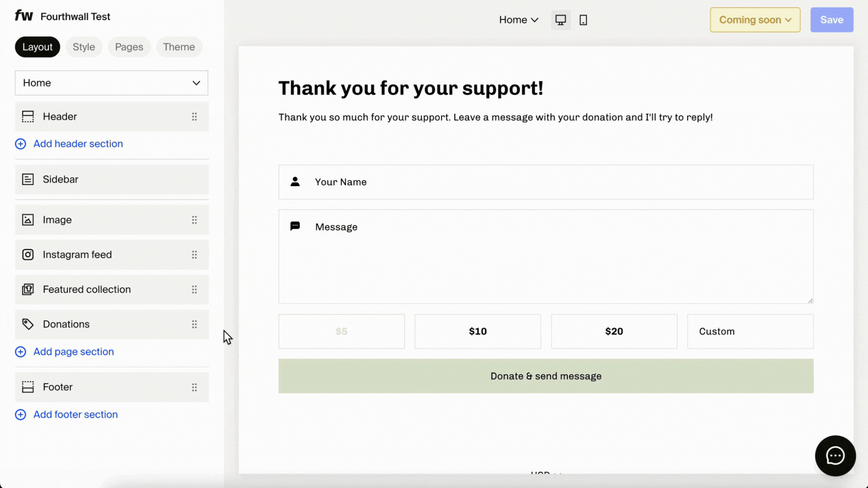Viewport: 868px width, 488px height.
Task: Click plus icon beside Add page section
Action: pos(20,352)
